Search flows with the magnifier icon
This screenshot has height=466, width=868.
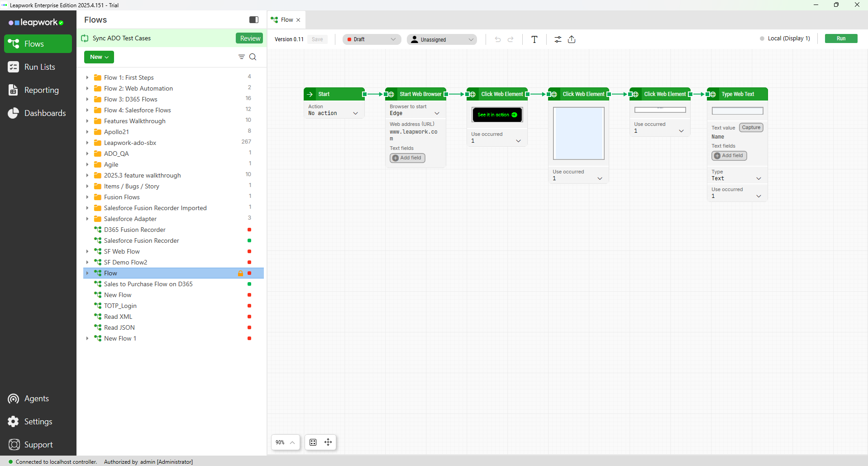point(253,57)
